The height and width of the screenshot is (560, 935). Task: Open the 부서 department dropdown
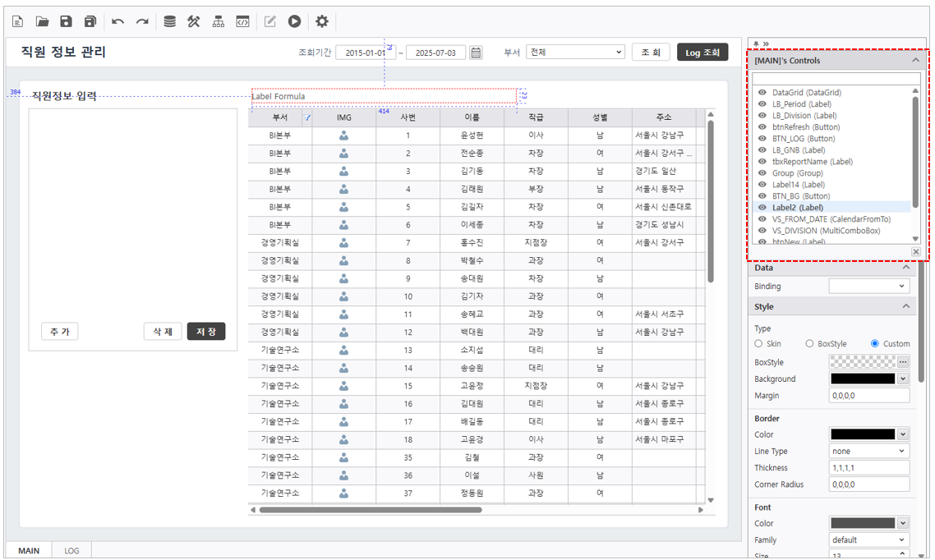(x=575, y=52)
